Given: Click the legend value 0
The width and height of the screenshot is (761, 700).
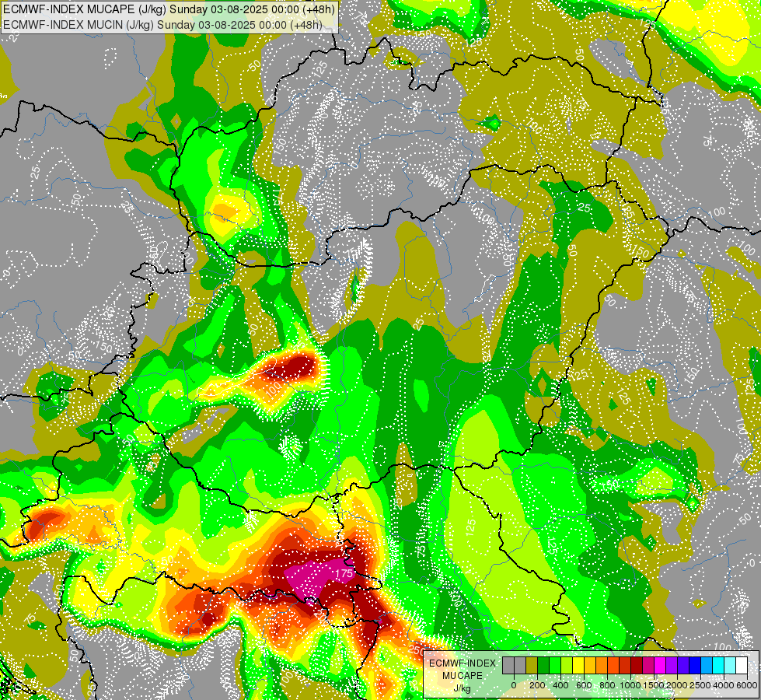Looking at the screenshot, I should click(x=514, y=685).
